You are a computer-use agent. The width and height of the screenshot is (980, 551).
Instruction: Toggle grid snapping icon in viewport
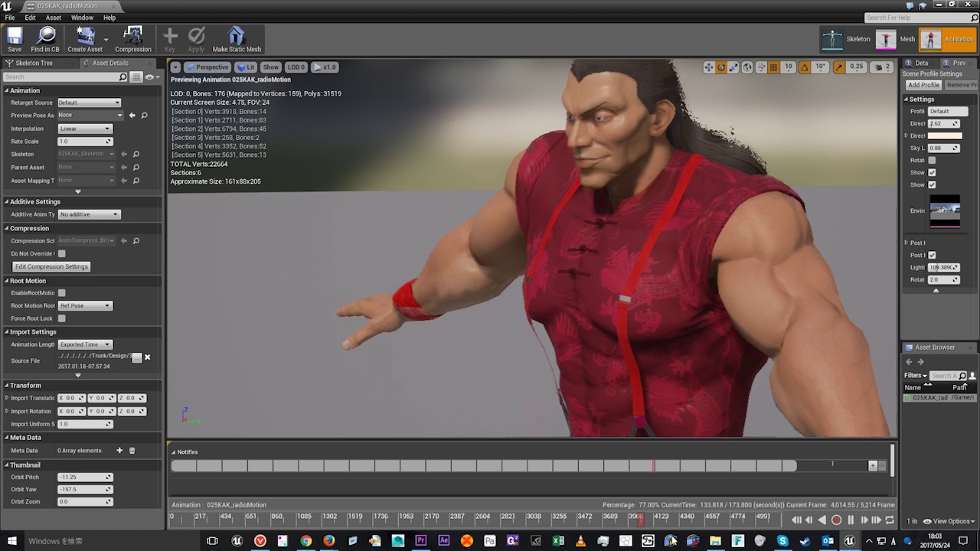click(x=774, y=67)
